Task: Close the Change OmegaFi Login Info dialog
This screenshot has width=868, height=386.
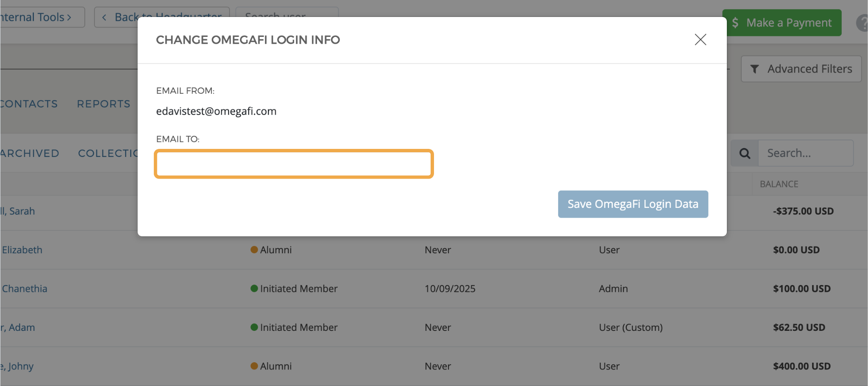Action: pos(700,39)
